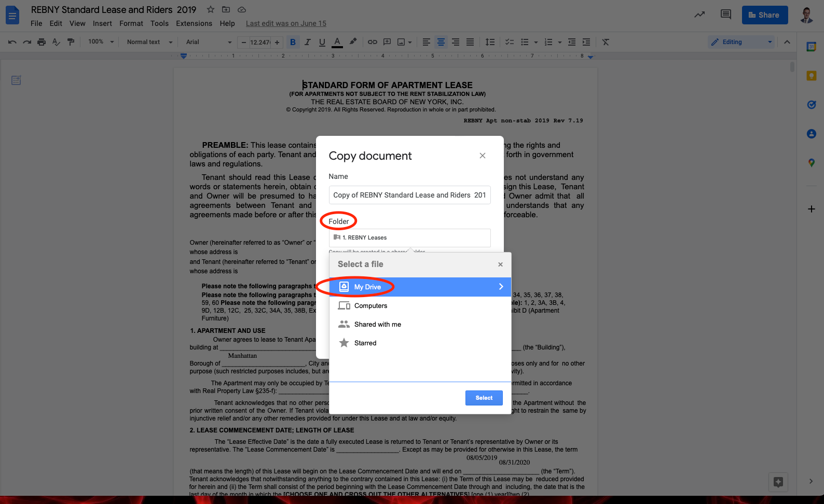
Task: Open the Edit menu
Action: (56, 23)
